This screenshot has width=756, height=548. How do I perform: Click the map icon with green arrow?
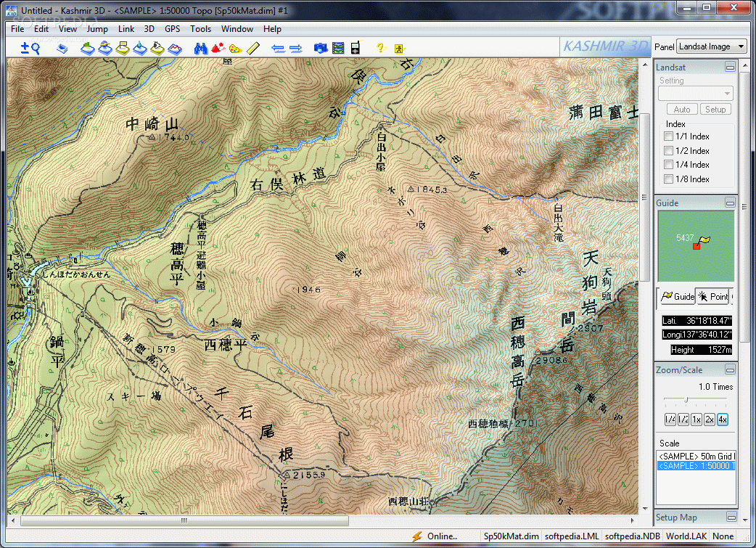(87, 48)
